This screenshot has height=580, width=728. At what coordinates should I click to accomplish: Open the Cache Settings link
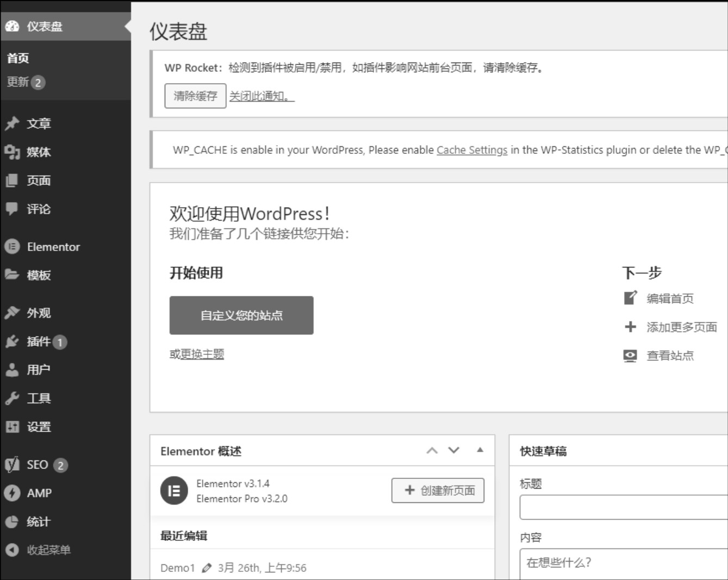[472, 150]
